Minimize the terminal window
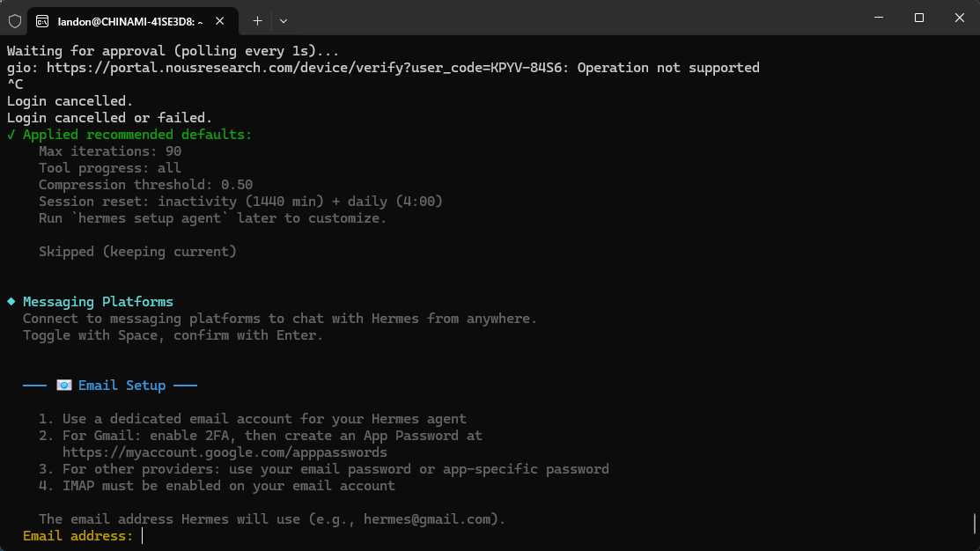 (878, 18)
